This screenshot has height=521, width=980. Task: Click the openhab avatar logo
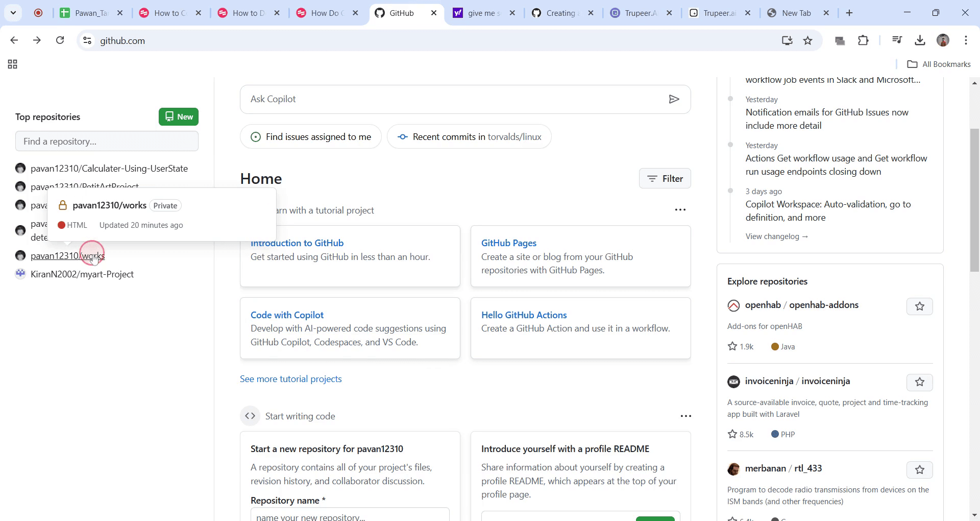point(733,305)
